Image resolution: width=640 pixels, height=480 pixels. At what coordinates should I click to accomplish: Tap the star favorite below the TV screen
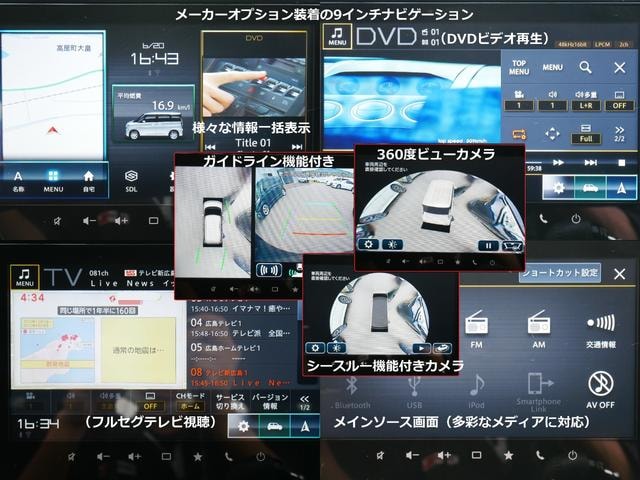coord(198,456)
